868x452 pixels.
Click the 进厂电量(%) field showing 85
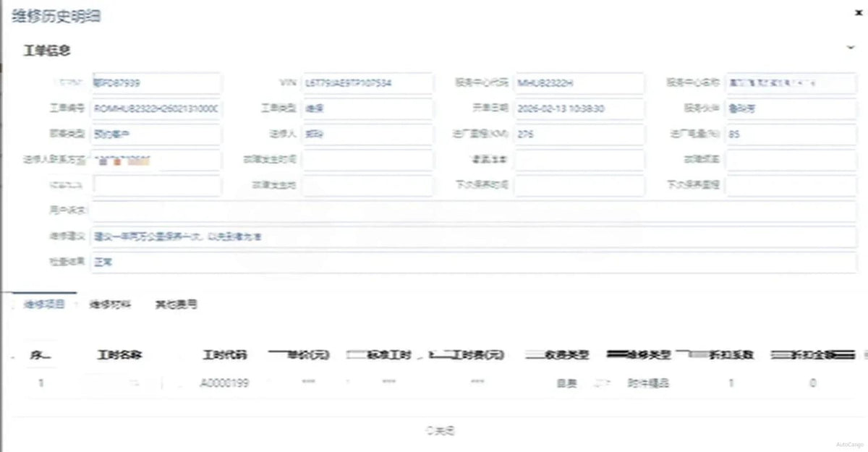click(x=791, y=135)
